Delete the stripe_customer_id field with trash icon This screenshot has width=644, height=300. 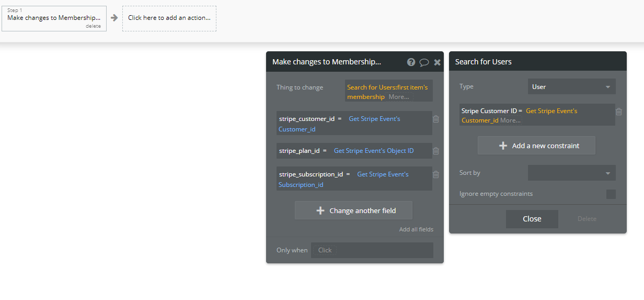click(436, 119)
